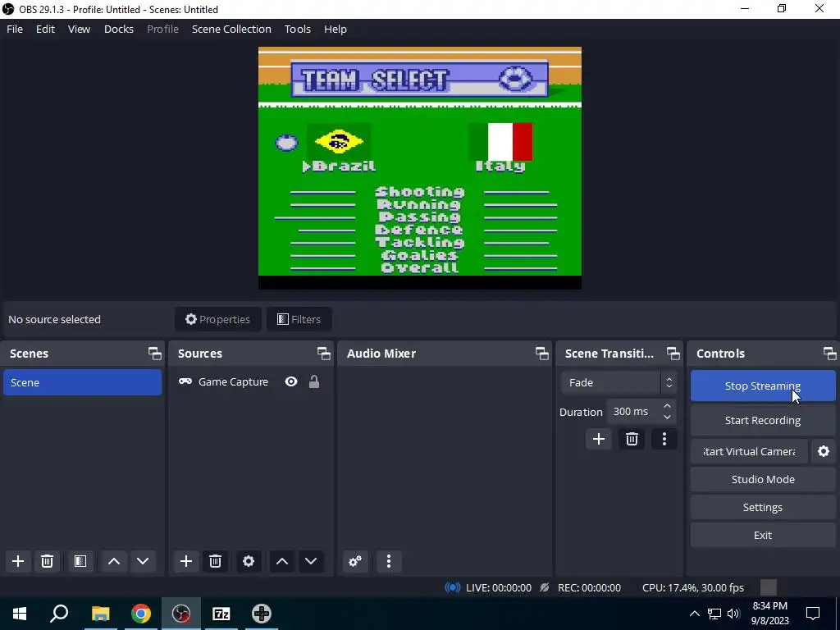Screen dimensions: 840x630
Task: Open scene filters icon in Scenes dock
Action: 80,561
